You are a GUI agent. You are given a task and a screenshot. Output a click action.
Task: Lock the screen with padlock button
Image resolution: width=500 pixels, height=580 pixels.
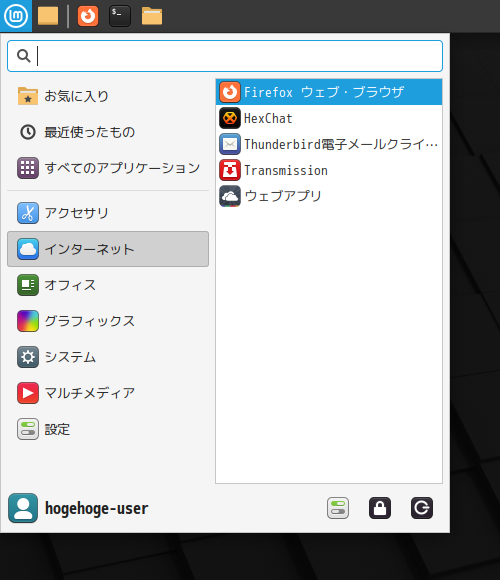point(380,508)
